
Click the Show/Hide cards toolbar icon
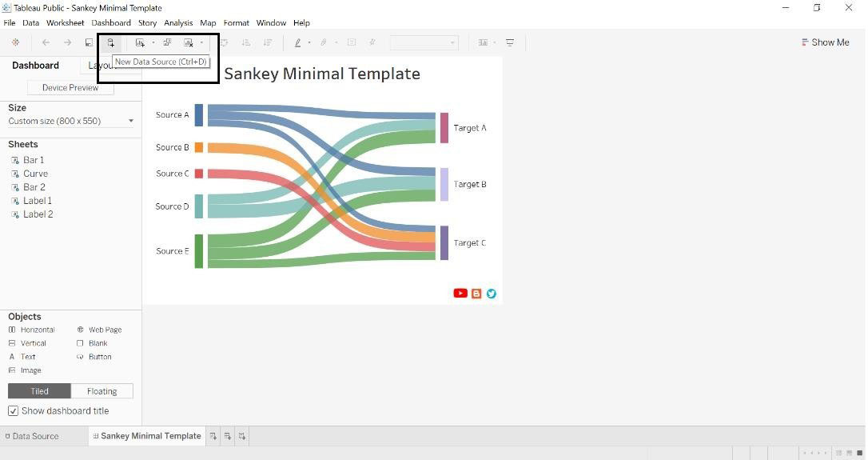click(x=484, y=42)
